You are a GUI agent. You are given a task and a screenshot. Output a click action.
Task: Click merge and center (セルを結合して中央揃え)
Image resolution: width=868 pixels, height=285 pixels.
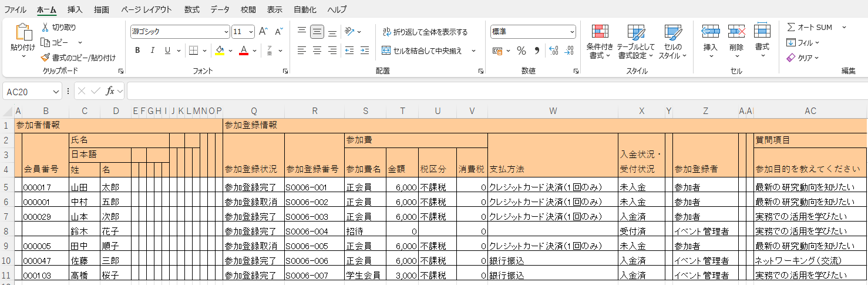(422, 51)
